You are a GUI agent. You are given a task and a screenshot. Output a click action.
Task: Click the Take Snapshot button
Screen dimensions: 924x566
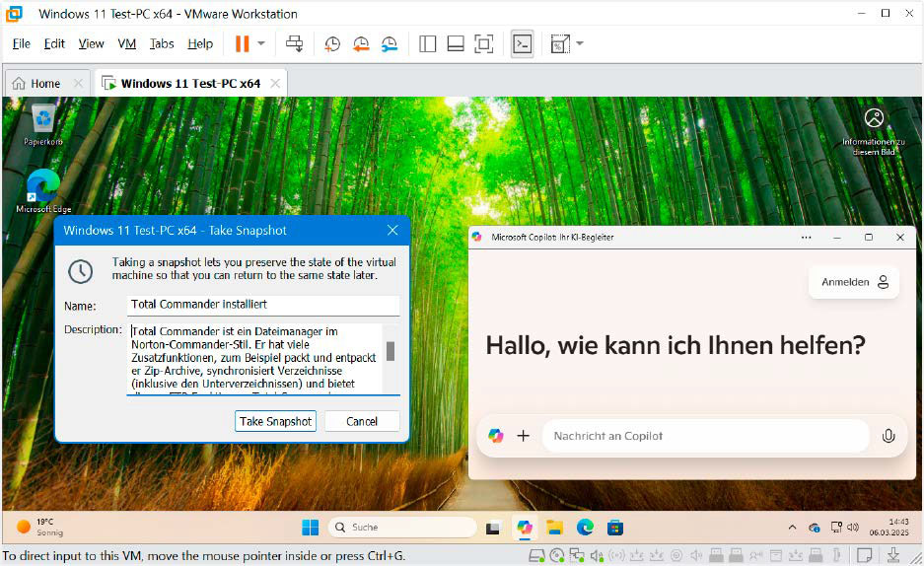click(275, 421)
